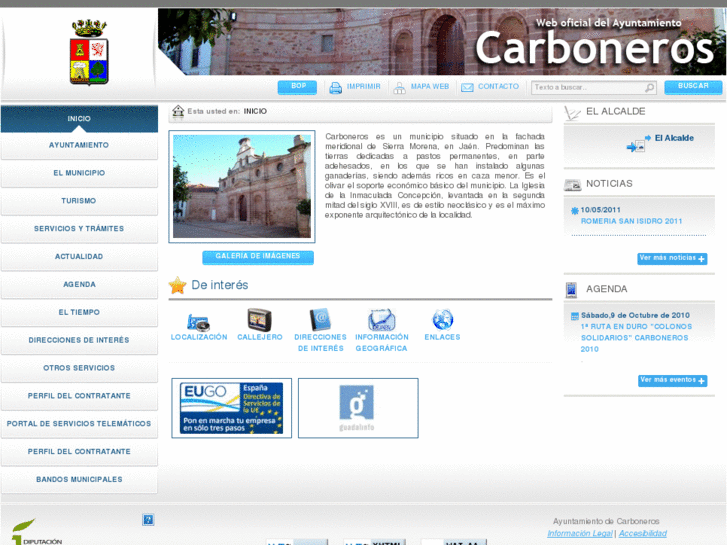Click the envelope icon next to Contacto
The height and width of the screenshot is (545, 727).
(467, 87)
